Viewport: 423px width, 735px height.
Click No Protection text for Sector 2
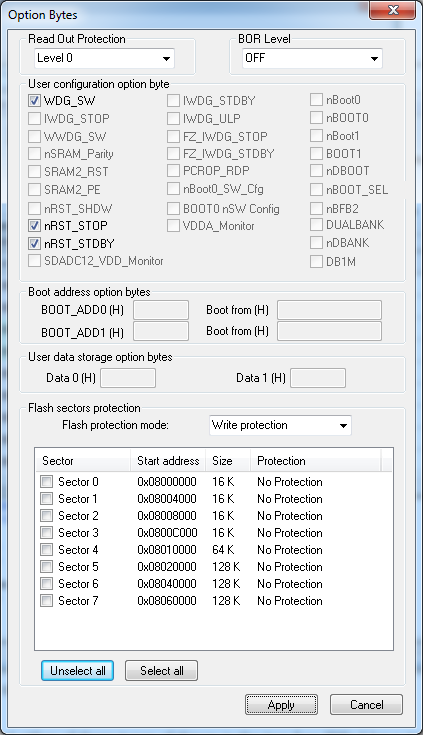[290, 516]
